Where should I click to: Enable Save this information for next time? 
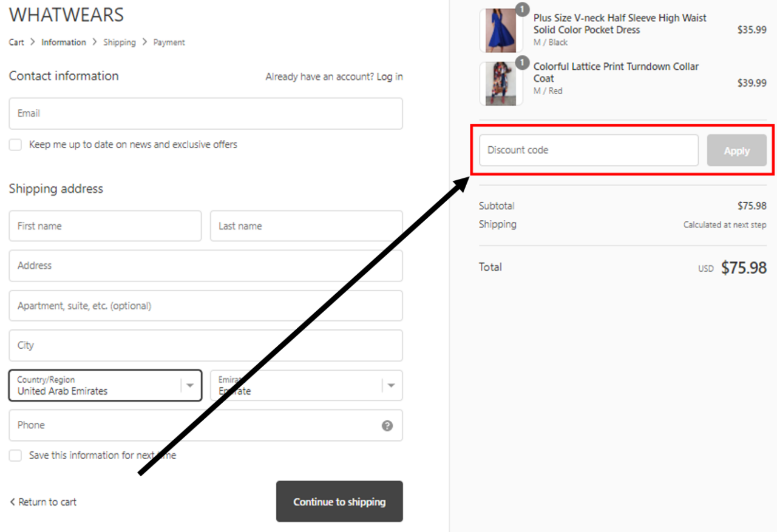15,455
